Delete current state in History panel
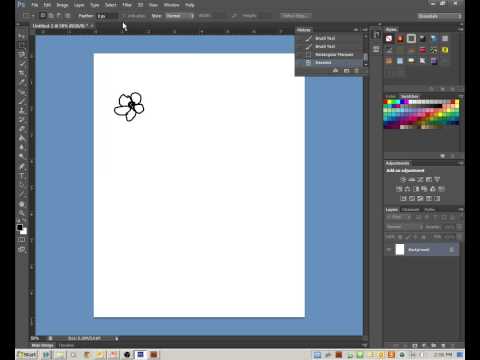This screenshot has width=480, height=360. coord(356,71)
